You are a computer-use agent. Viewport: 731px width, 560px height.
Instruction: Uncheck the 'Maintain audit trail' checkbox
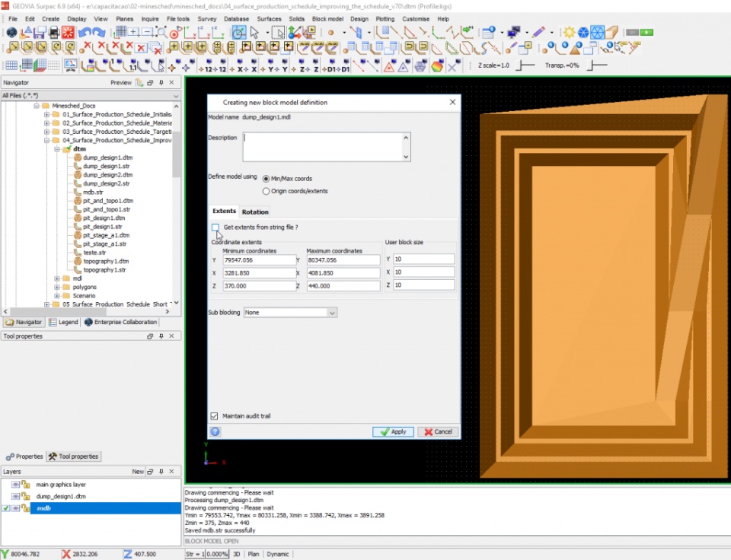214,416
